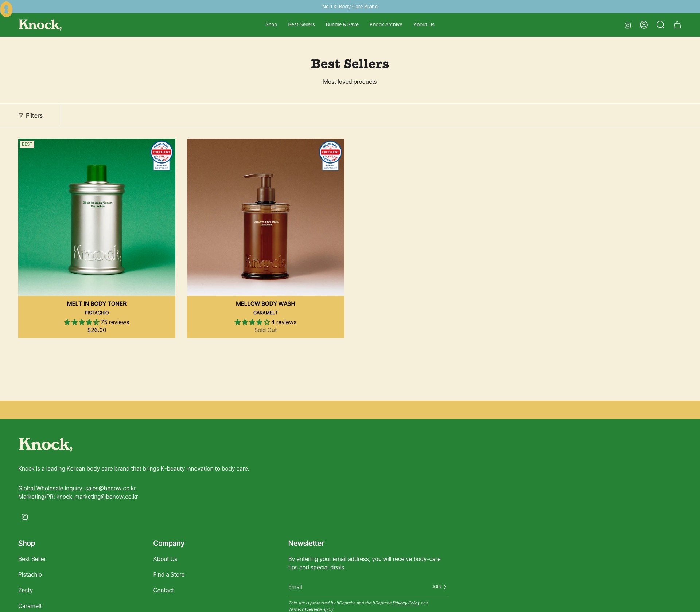Click the Pistachio link in footer
700x612 pixels.
30,574
